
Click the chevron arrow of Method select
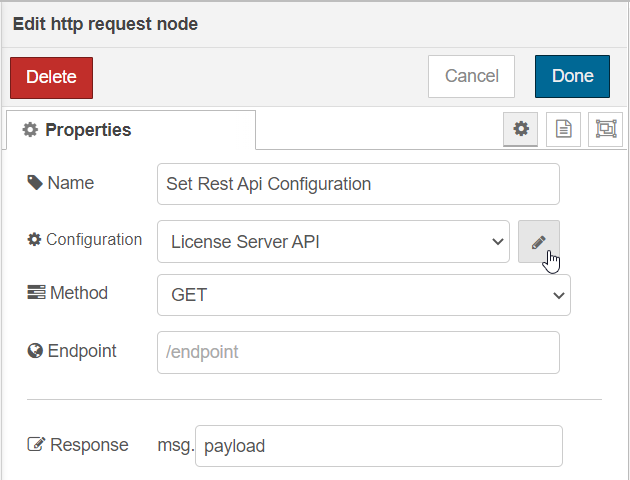(558, 296)
